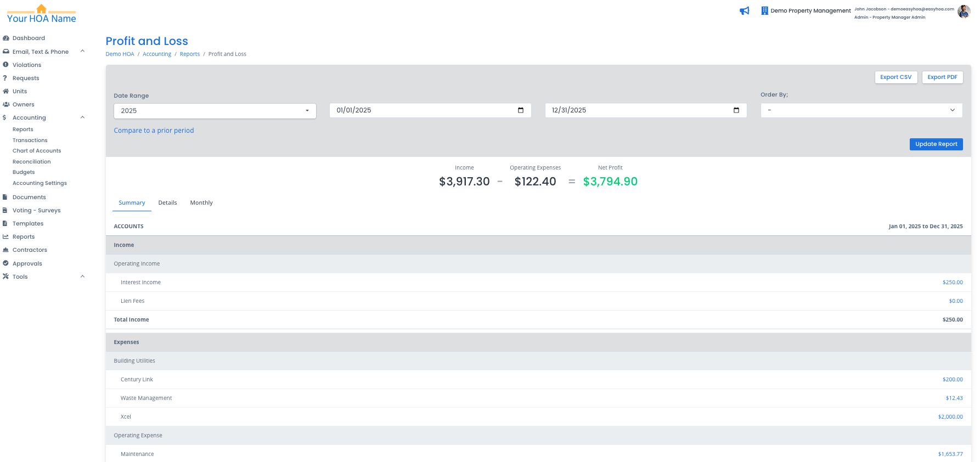This screenshot has width=980, height=462.
Task: Click the Approvals checkmark icon in sidebar
Action: tap(6, 263)
